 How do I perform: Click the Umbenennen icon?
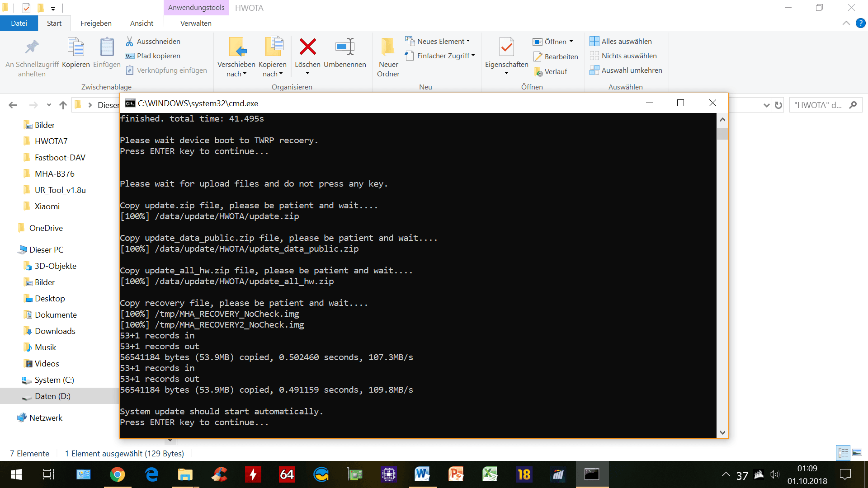tap(345, 47)
